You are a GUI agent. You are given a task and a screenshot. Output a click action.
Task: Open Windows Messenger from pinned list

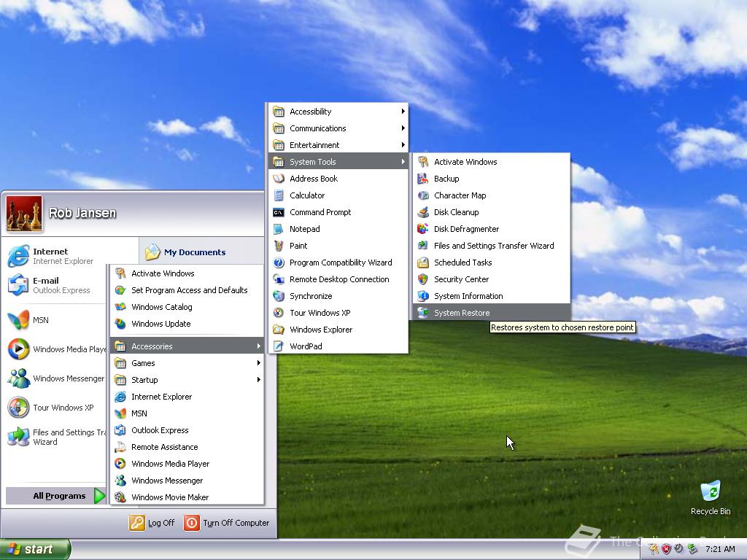click(x=55, y=378)
